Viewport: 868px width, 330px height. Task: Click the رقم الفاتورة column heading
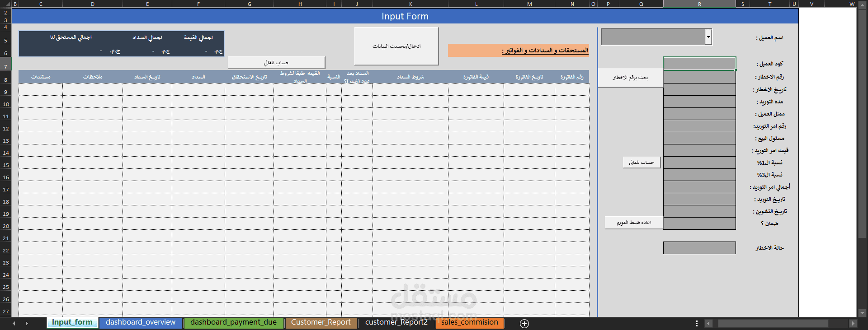tap(572, 77)
